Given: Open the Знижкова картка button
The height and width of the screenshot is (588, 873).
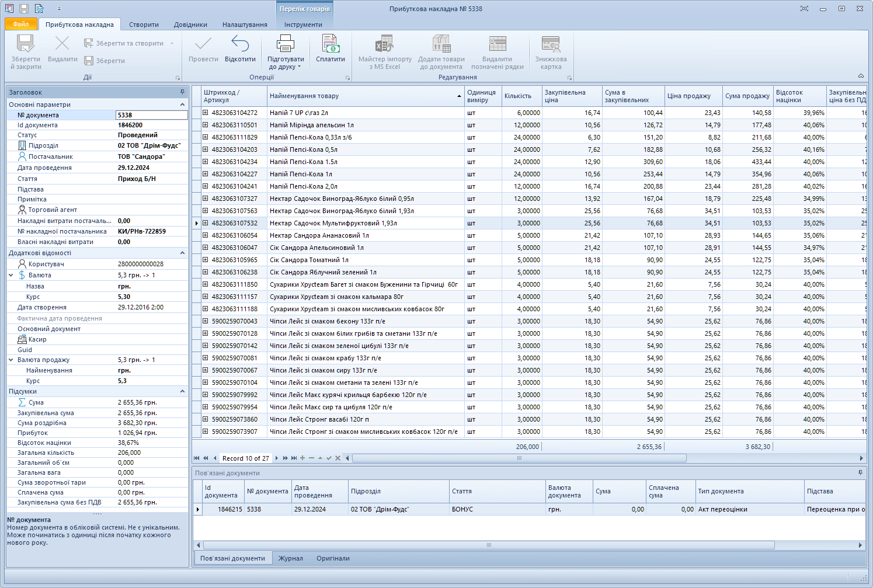Looking at the screenshot, I should tap(551, 52).
